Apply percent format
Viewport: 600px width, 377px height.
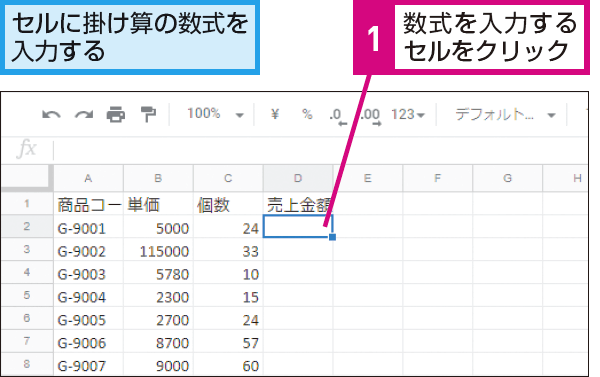(307, 114)
